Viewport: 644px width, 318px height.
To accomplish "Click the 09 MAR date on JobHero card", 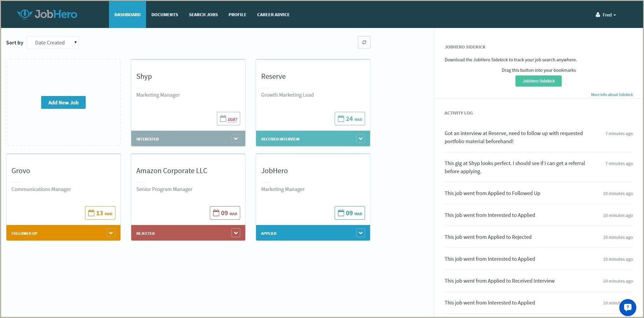I will 349,213.
